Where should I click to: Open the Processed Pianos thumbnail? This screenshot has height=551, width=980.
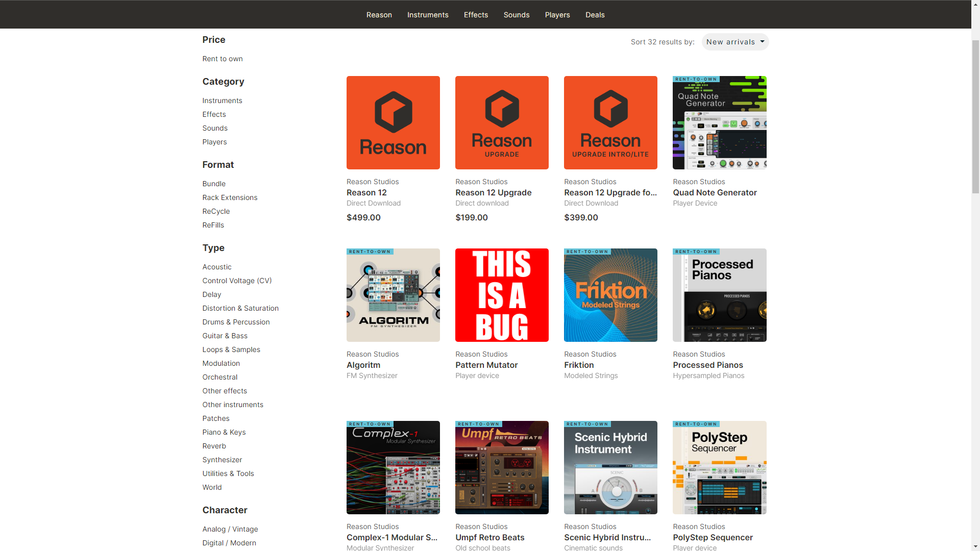coord(720,295)
